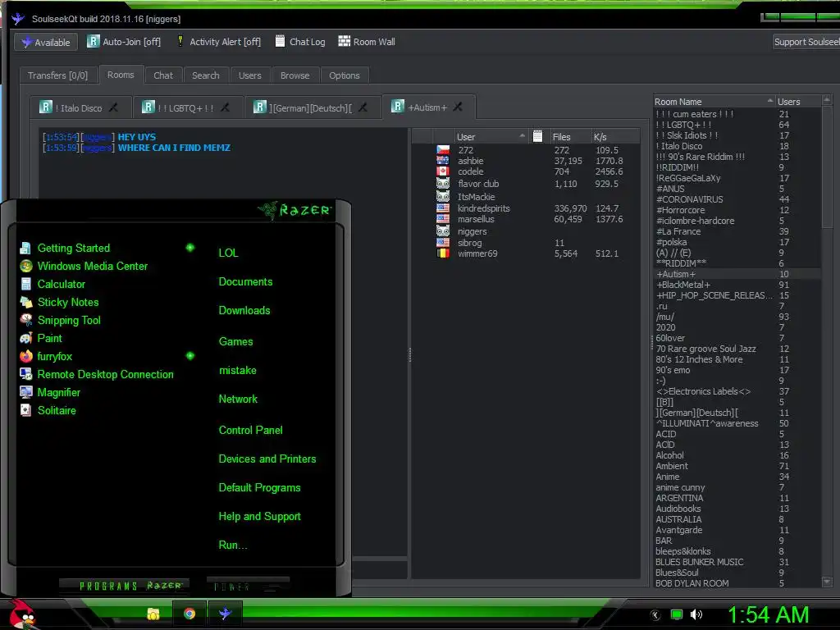Sort room list by Room Name header
Screen dimensions: 840x630
point(714,101)
